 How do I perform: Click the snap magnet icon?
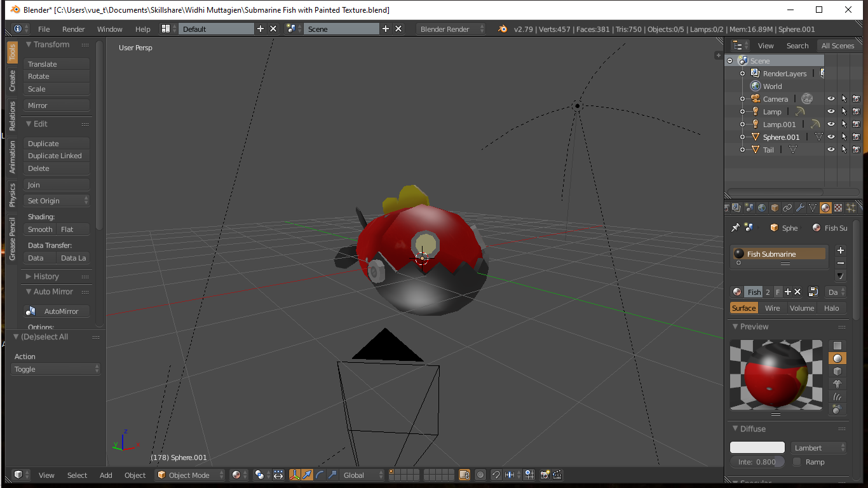pos(496,475)
